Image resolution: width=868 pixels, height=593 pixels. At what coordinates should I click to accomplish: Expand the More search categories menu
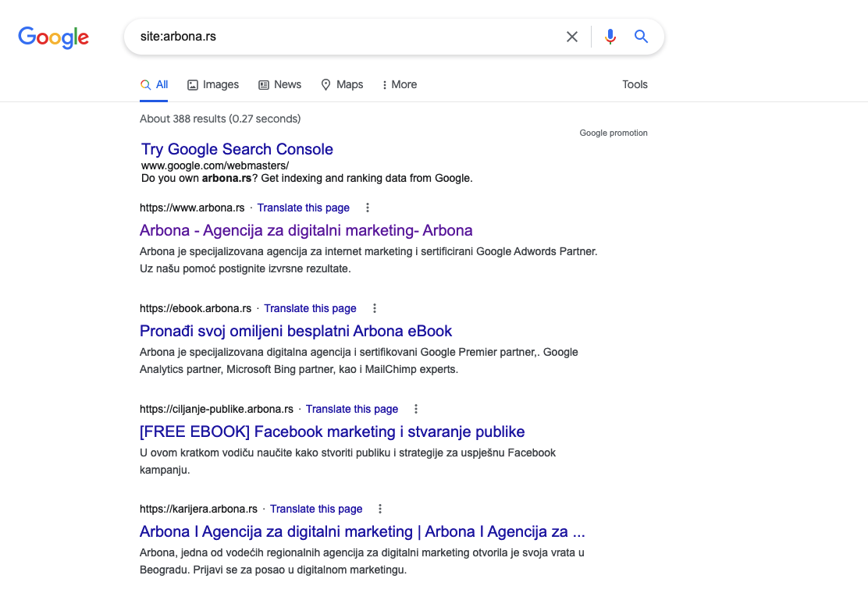(x=399, y=84)
